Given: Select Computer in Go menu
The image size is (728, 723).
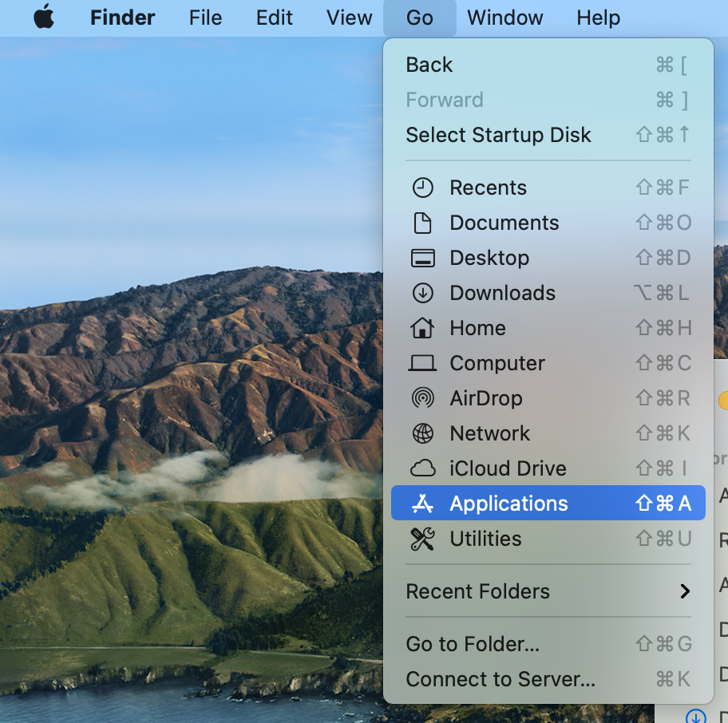Looking at the screenshot, I should coord(548,363).
